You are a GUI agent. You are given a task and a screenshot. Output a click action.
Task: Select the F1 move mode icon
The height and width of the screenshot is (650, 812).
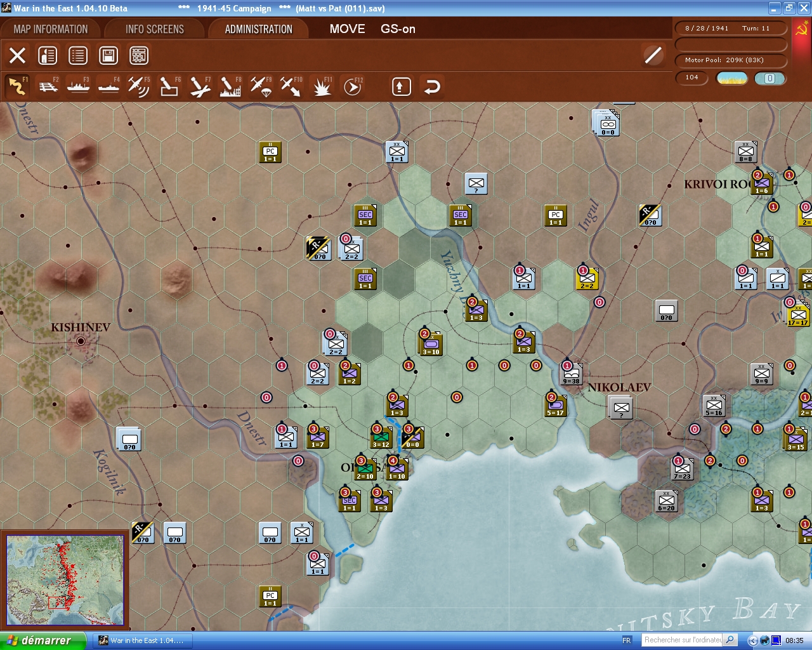pos(17,86)
